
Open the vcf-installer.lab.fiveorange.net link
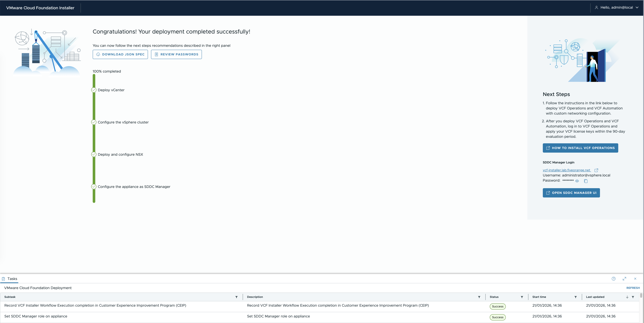[566, 170]
